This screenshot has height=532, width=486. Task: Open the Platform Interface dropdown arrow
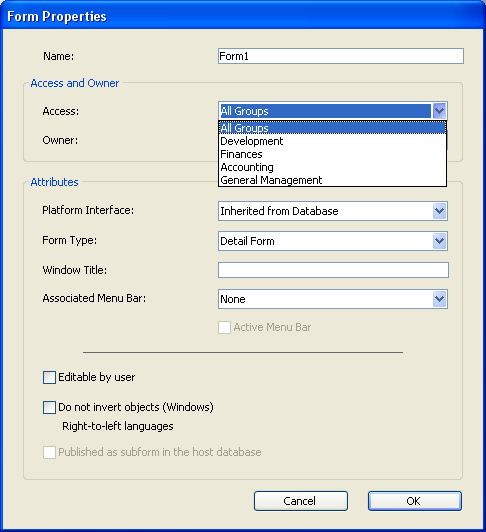pyautogui.click(x=440, y=211)
